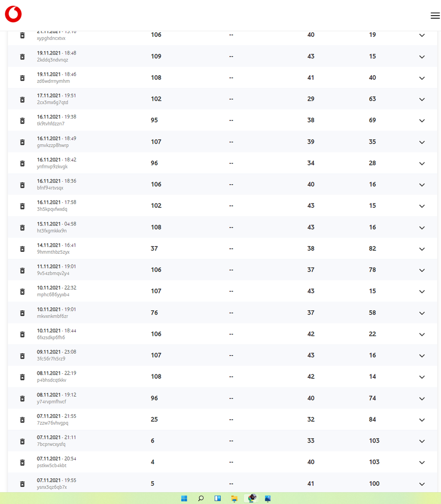
Task: Click the Vodafone logo
Action: [x=13, y=14]
